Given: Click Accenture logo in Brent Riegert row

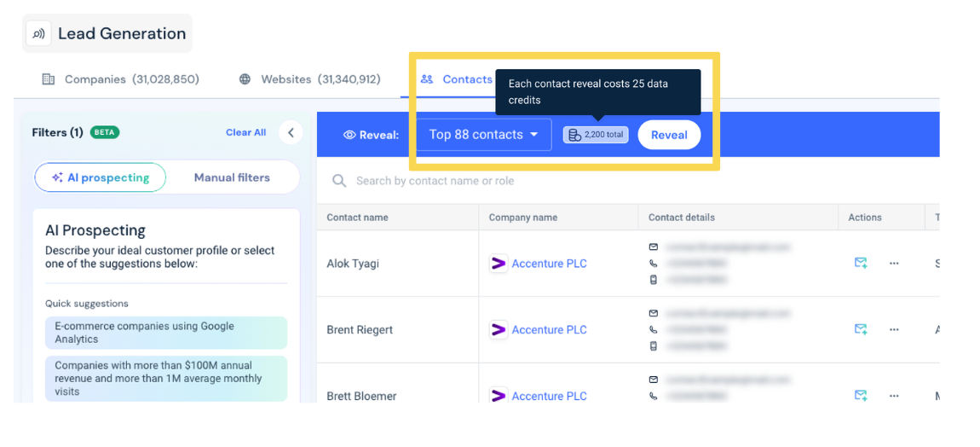Looking at the screenshot, I should click(x=499, y=330).
